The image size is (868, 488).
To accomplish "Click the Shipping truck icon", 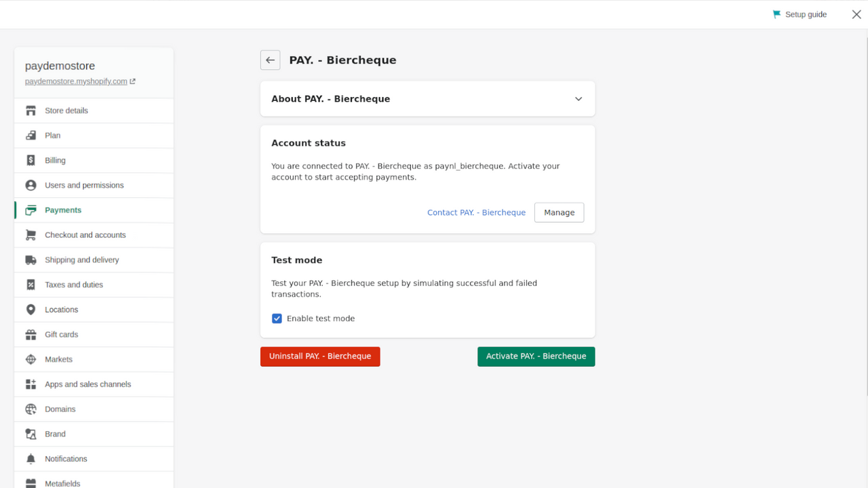I will pyautogui.click(x=31, y=260).
